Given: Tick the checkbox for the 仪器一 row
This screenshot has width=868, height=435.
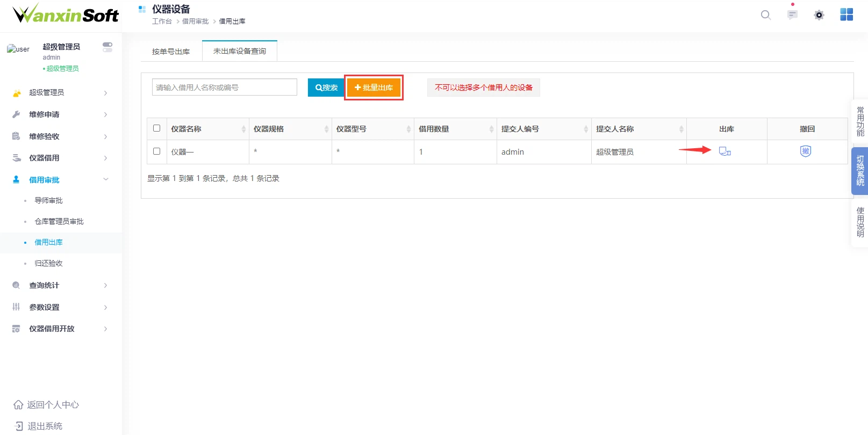Looking at the screenshot, I should tap(157, 151).
